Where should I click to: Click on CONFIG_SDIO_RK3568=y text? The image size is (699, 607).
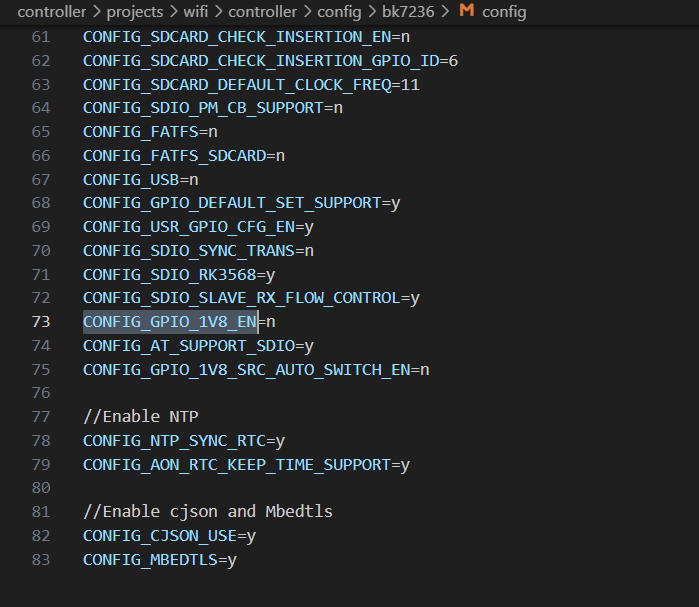click(x=178, y=274)
